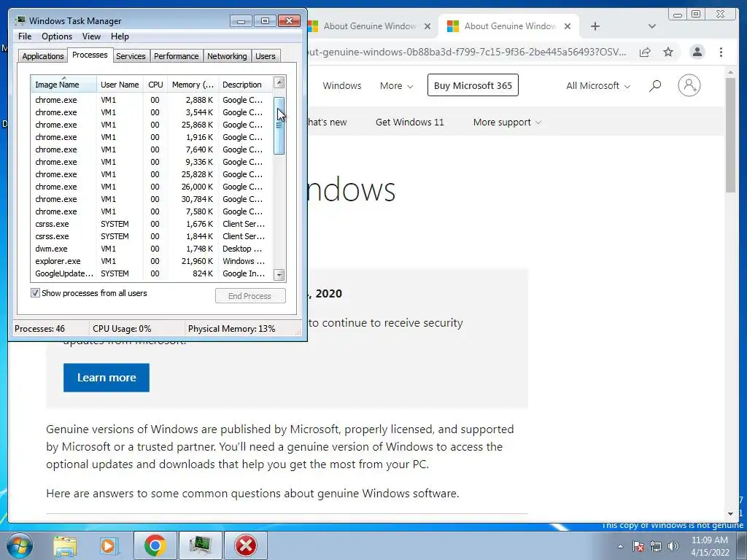The height and width of the screenshot is (560, 747).
Task: Launch Windows Media Player from taskbar
Action: (x=109, y=545)
